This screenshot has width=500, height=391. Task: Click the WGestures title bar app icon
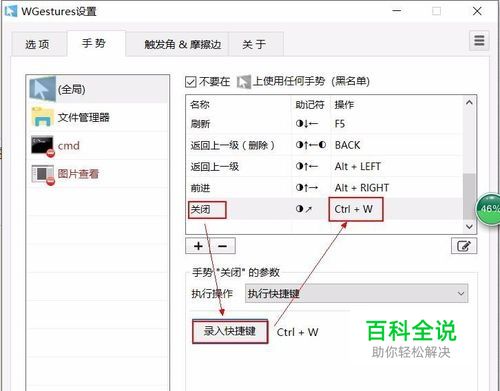[x=10, y=11]
